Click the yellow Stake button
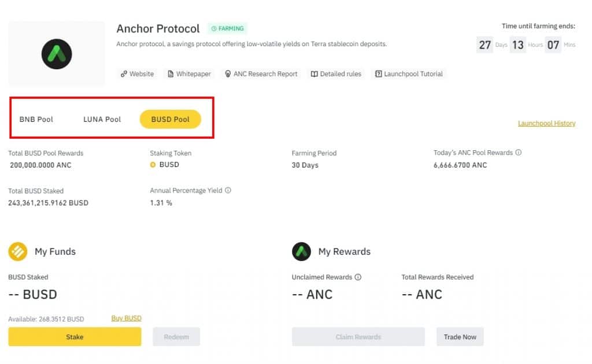The image size is (592, 364). pyautogui.click(x=75, y=337)
